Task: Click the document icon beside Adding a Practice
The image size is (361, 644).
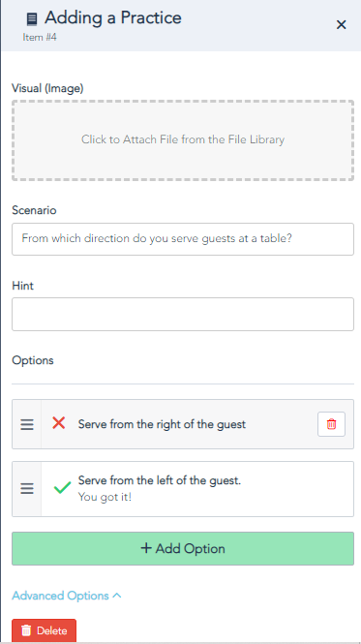Action: [x=32, y=19]
